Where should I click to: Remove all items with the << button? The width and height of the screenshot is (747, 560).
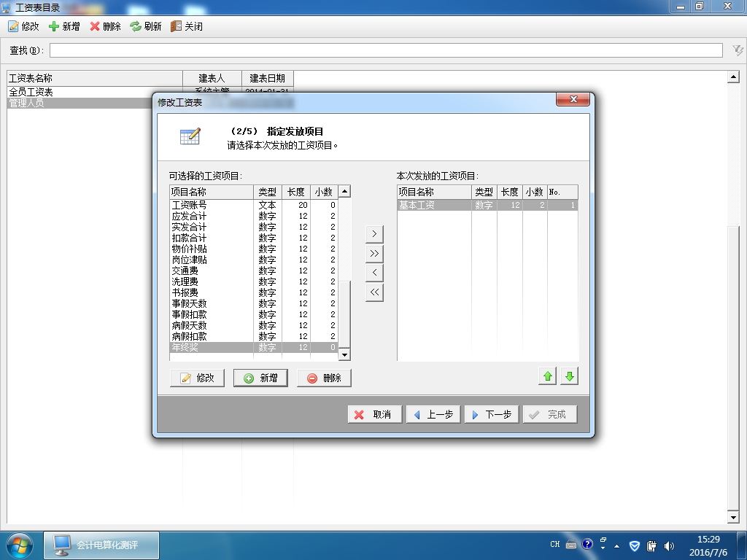click(374, 292)
